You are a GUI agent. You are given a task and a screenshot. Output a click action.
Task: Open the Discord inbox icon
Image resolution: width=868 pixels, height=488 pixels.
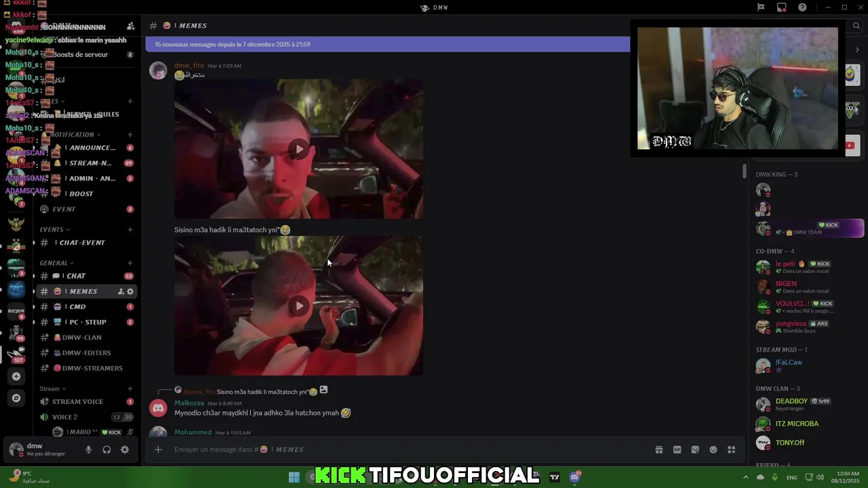point(782,7)
